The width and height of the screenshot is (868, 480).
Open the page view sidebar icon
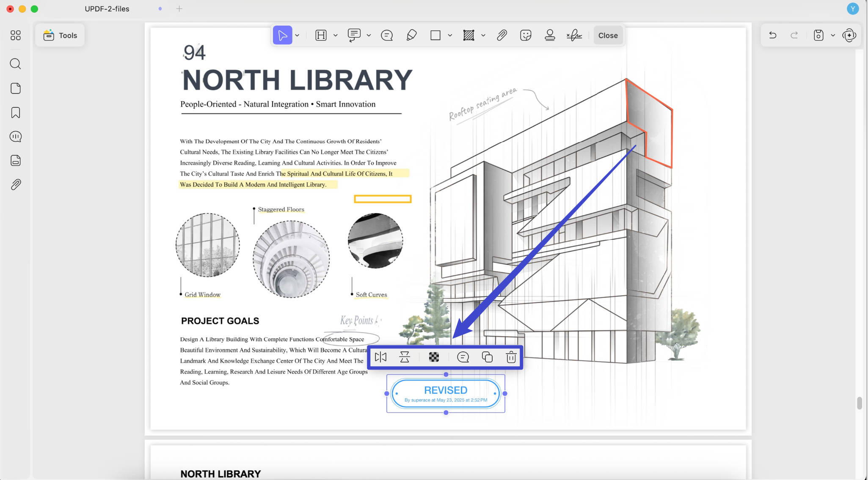[x=16, y=88]
